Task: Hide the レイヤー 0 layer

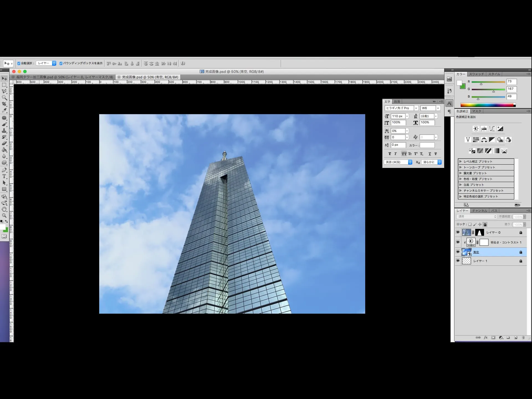Action: coord(458,232)
